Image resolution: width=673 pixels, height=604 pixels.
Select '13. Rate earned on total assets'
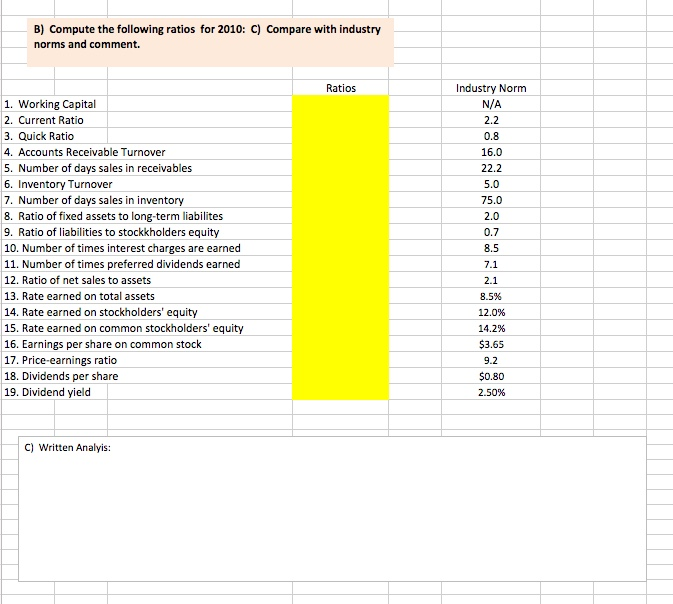pos(79,296)
